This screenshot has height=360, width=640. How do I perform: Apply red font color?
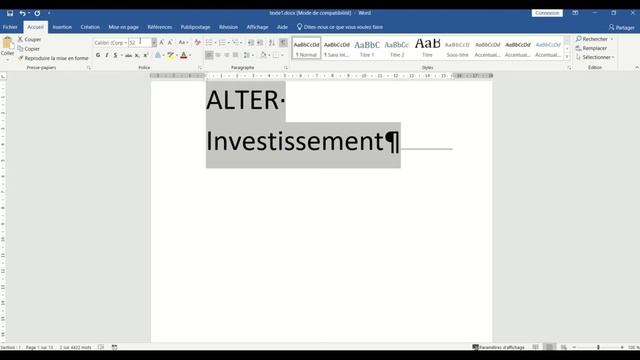click(184, 55)
